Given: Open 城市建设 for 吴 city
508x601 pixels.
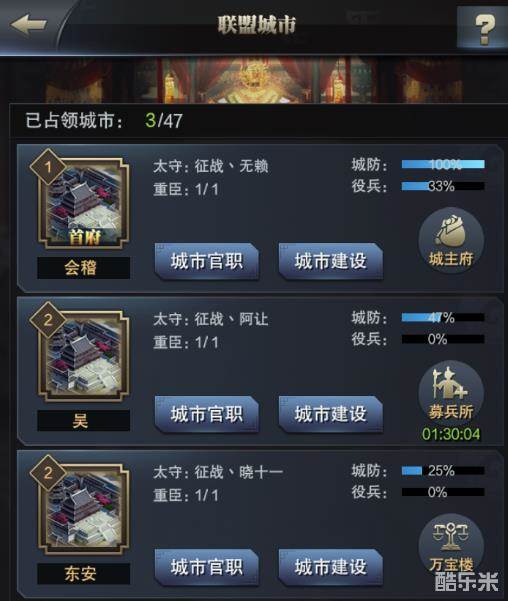Looking at the screenshot, I should (330, 414).
